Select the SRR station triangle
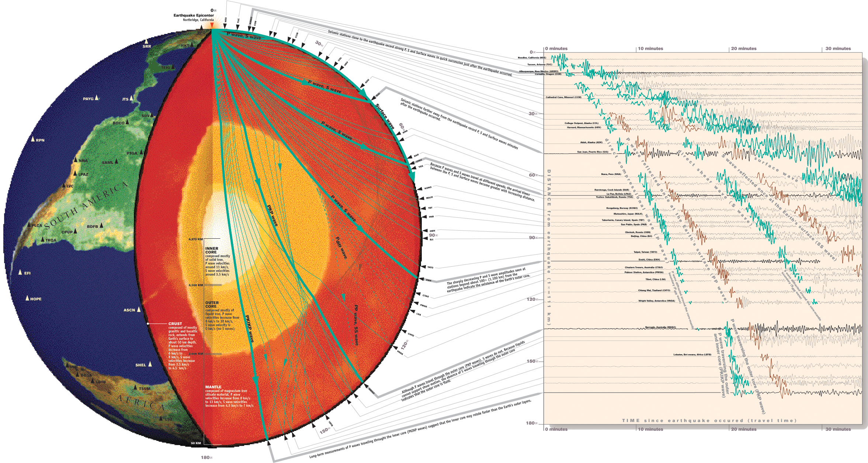868x463 pixels. tap(147, 41)
